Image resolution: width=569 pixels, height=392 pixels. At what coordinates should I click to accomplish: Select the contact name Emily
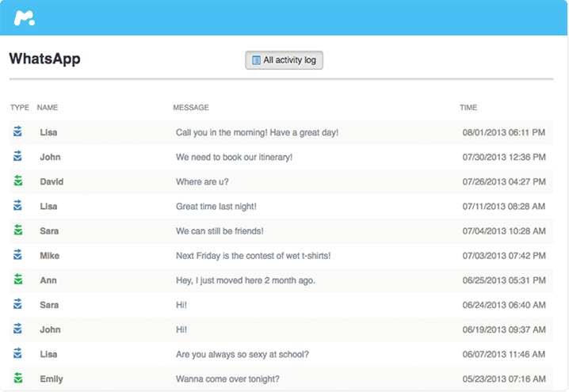(52, 379)
